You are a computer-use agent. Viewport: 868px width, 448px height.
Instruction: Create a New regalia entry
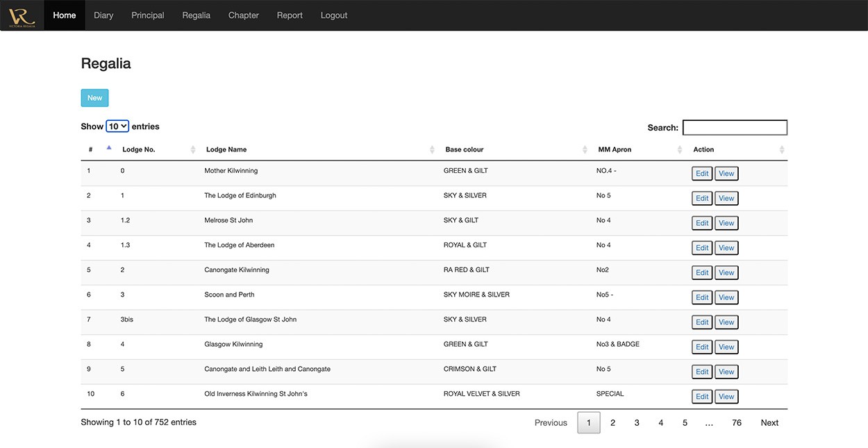coord(94,98)
